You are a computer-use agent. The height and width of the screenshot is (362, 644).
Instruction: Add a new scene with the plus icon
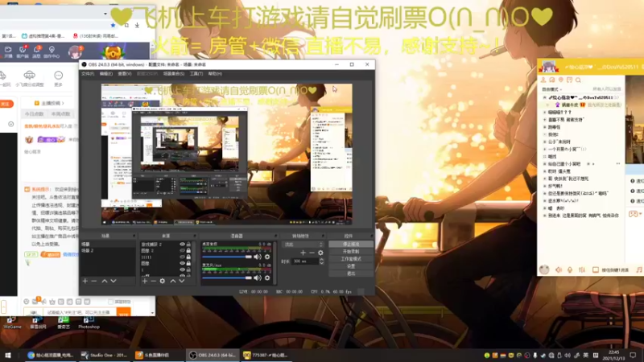tap(85, 281)
